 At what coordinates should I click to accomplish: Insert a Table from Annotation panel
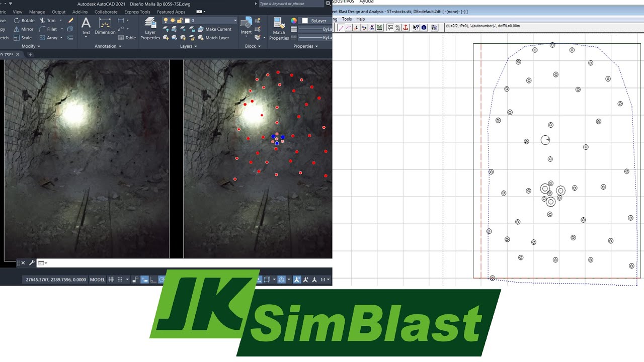127,38
